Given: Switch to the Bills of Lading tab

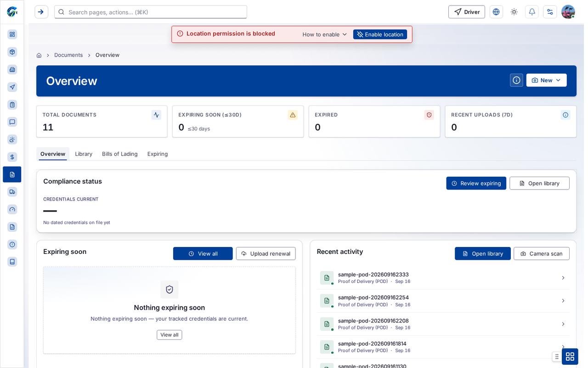Looking at the screenshot, I should 120,154.
